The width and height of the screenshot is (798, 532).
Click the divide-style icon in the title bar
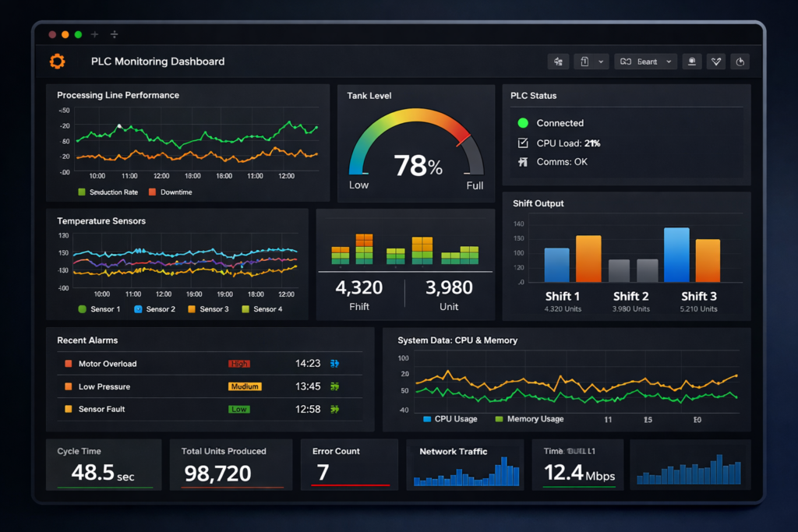pyautogui.click(x=114, y=34)
